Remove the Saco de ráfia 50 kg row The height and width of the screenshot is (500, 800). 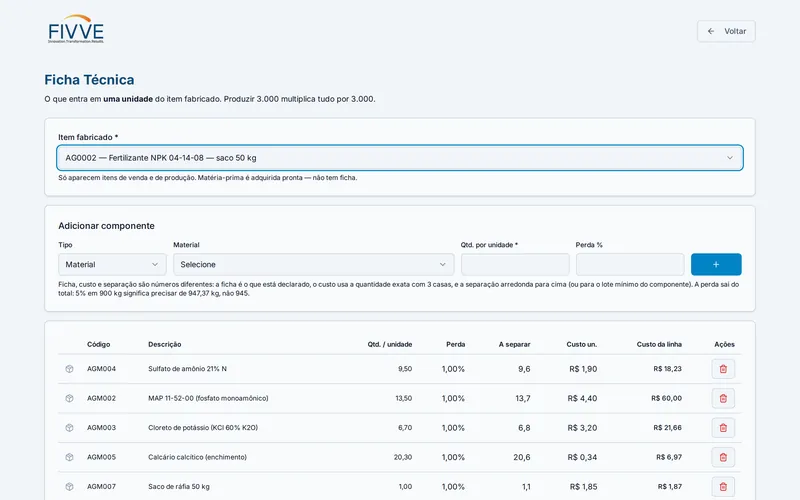click(x=723, y=487)
